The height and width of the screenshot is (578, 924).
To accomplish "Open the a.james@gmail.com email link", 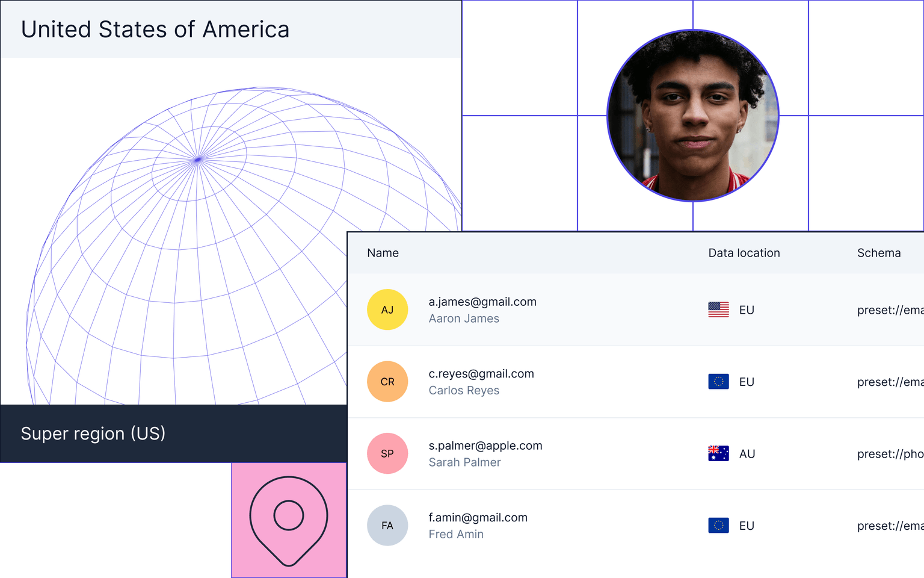I will [482, 302].
